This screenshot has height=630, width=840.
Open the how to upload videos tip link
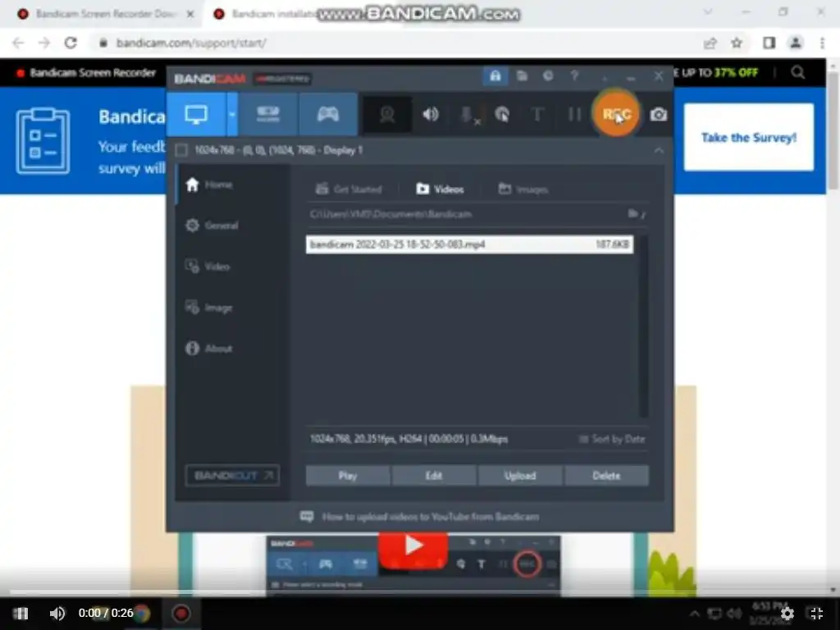click(420, 517)
